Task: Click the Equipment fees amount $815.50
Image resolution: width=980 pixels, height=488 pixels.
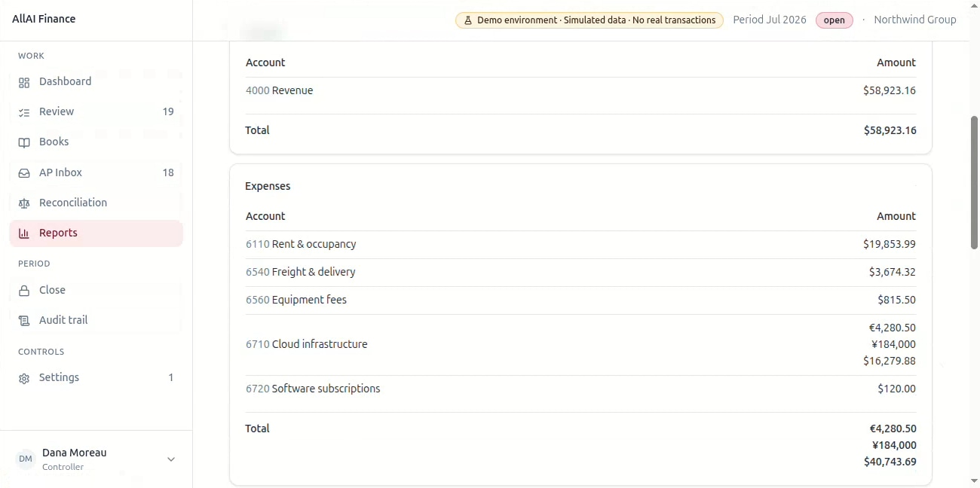Action: (x=896, y=300)
